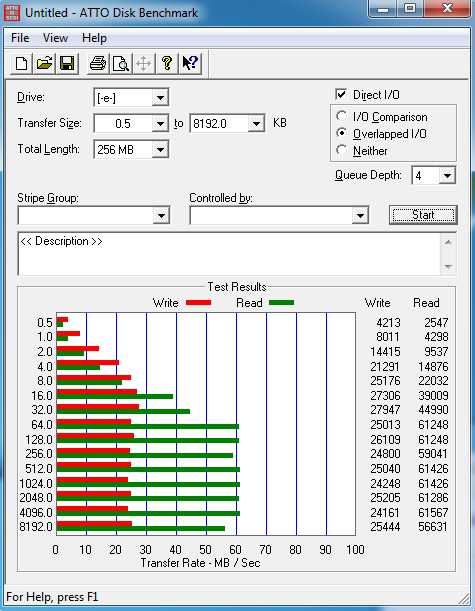The height and width of the screenshot is (611, 475).
Task: Open Print Preview magnifier icon
Action: 121,63
